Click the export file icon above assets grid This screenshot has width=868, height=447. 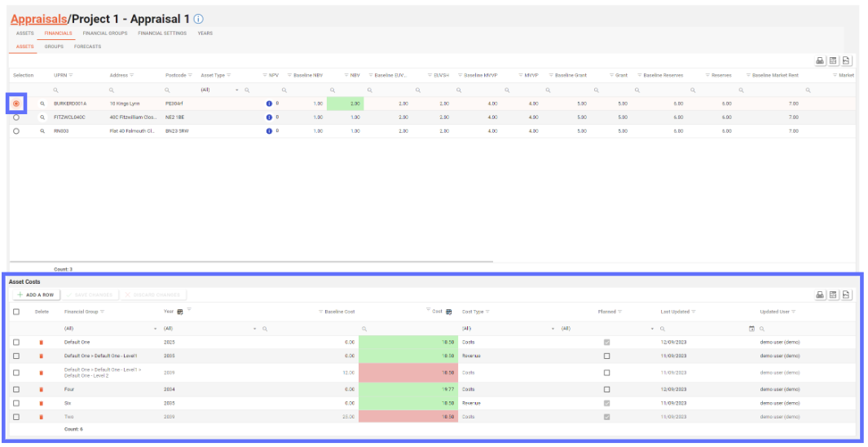[847, 61]
